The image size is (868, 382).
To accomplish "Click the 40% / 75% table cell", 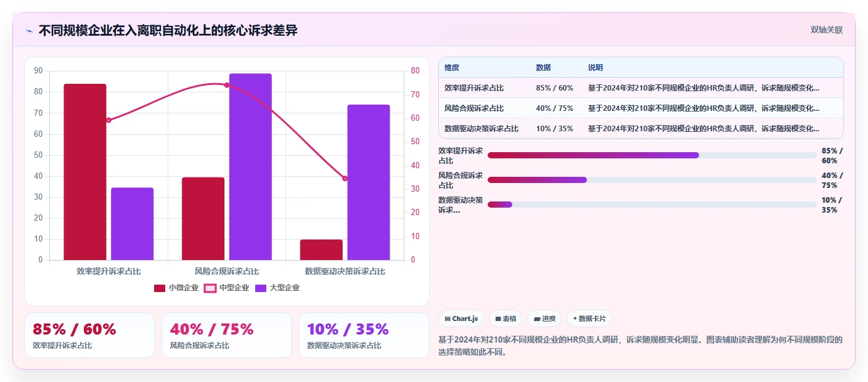I will (x=555, y=108).
